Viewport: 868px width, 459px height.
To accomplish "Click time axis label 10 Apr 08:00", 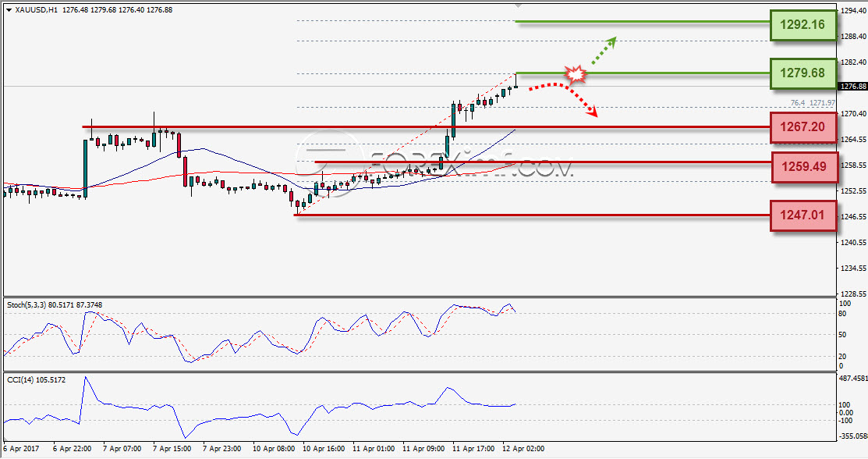I will [274, 449].
